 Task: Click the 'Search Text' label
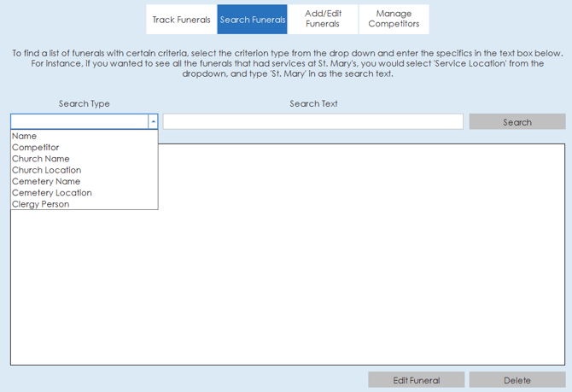[313, 103]
